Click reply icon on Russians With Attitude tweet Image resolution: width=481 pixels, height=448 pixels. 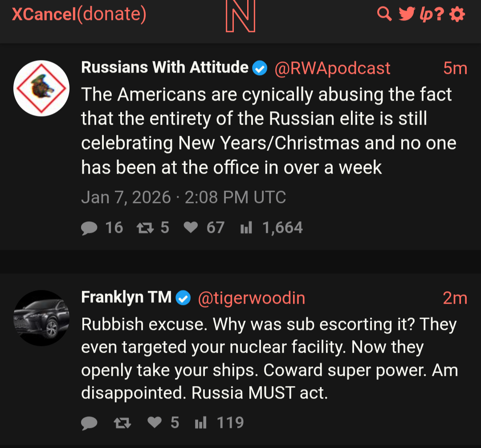pyautogui.click(x=89, y=228)
